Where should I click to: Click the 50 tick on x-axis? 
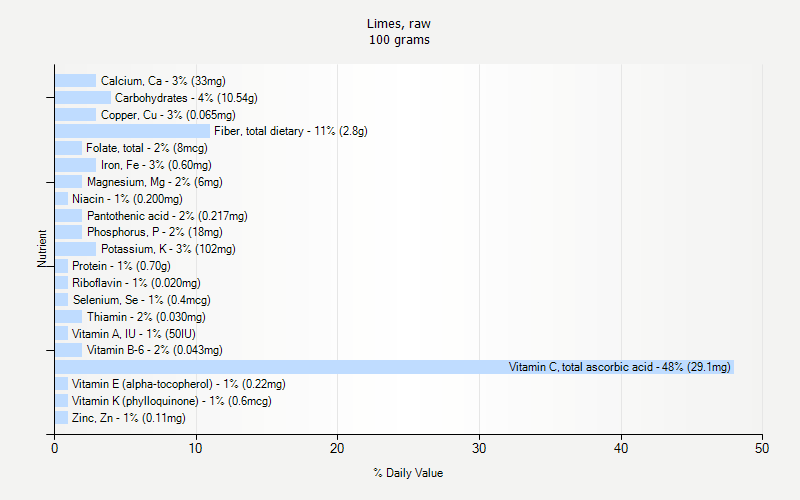(763, 449)
